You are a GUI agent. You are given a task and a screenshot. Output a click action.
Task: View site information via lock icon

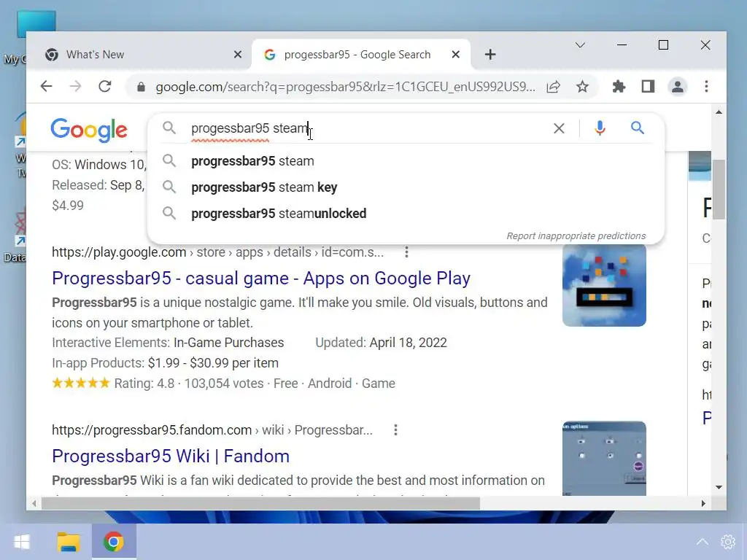click(x=141, y=87)
